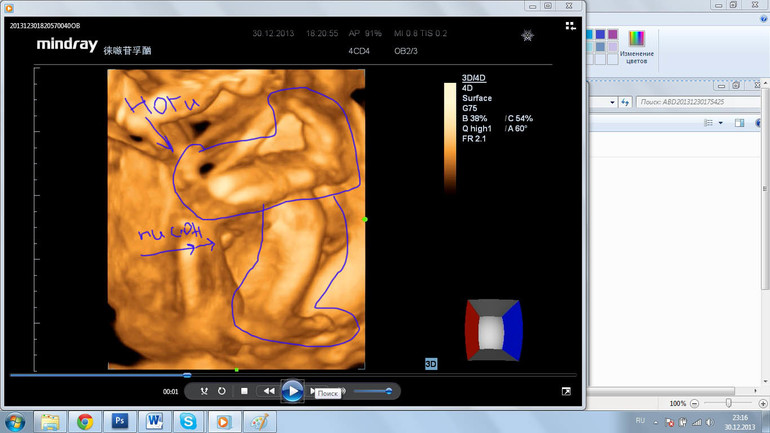Viewport: 770px width, 433px height.
Task: Toggle the Explorer preview pane
Action: tap(740, 123)
